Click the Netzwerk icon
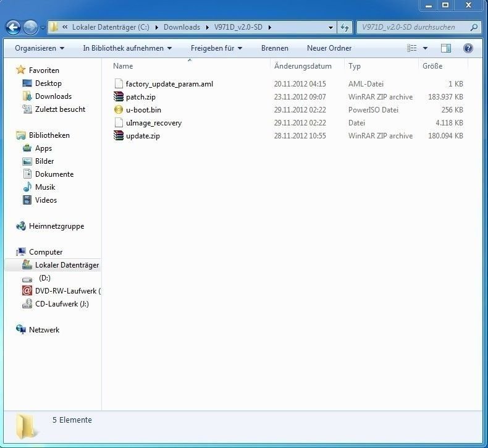This screenshot has width=488, height=448. [21, 329]
